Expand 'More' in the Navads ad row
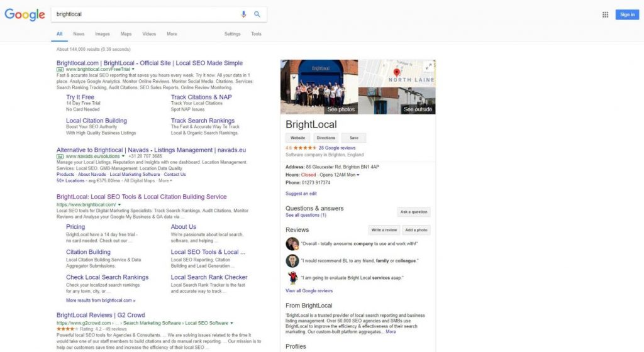Screen dimensions: 644x352 (165, 180)
